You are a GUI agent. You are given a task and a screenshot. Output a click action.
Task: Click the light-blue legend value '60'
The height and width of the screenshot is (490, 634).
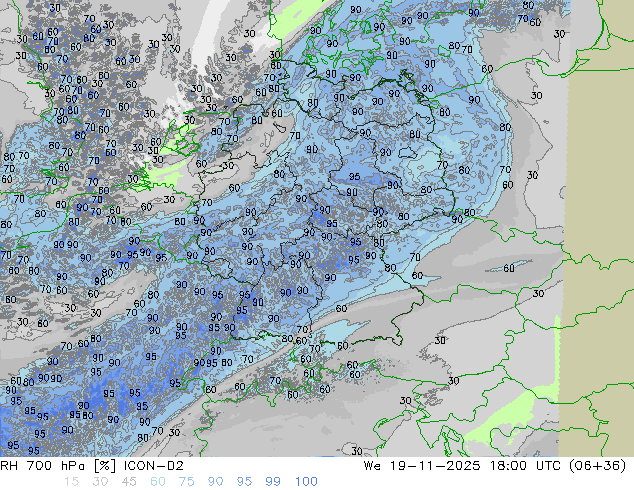coord(158,482)
